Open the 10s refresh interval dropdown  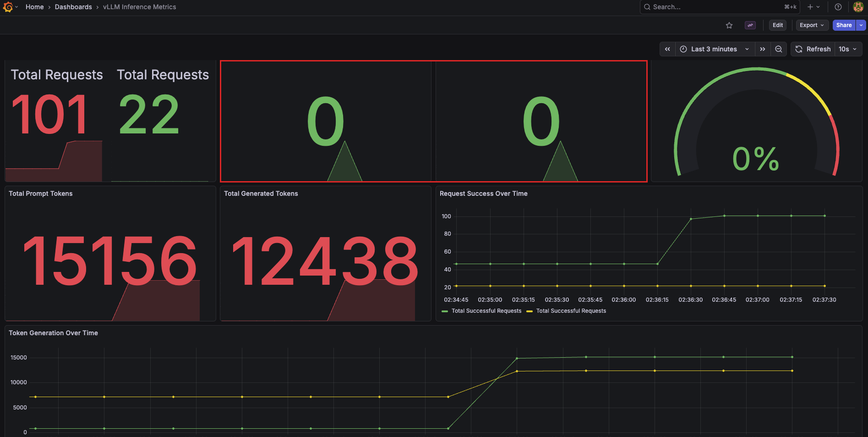tap(848, 49)
